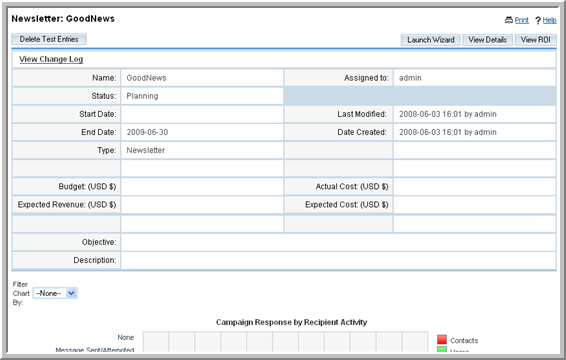Screen dimensions: 566x360
Task: Click the Newsletter: GoodNews page heading
Action: (63, 18)
